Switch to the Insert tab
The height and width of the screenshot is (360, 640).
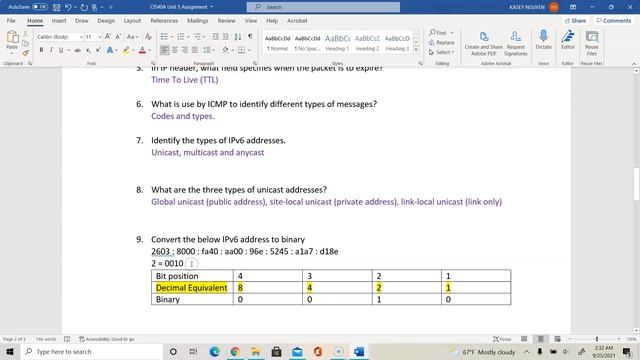(59, 20)
